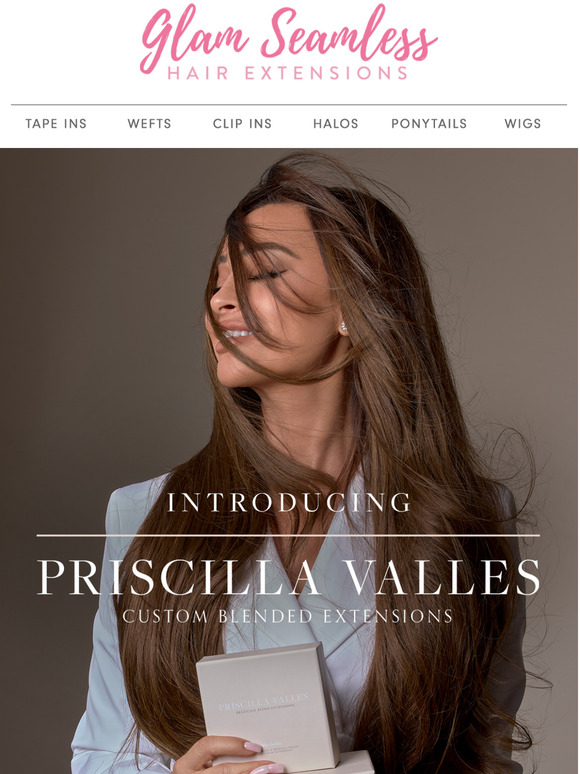Screen dimensions: 580x774
Task: Click the pink HAIR EXTENSIONS tagline
Action: click(x=288, y=74)
